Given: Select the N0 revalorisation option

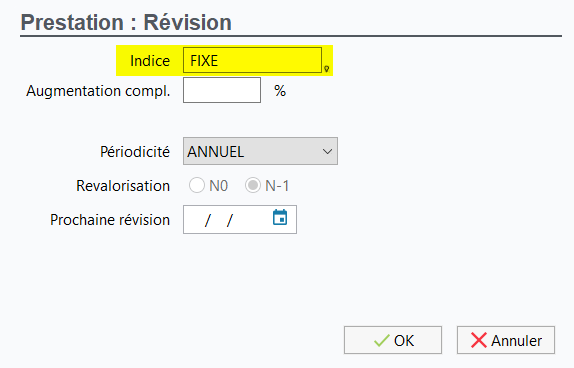Looking at the screenshot, I should click(197, 185).
